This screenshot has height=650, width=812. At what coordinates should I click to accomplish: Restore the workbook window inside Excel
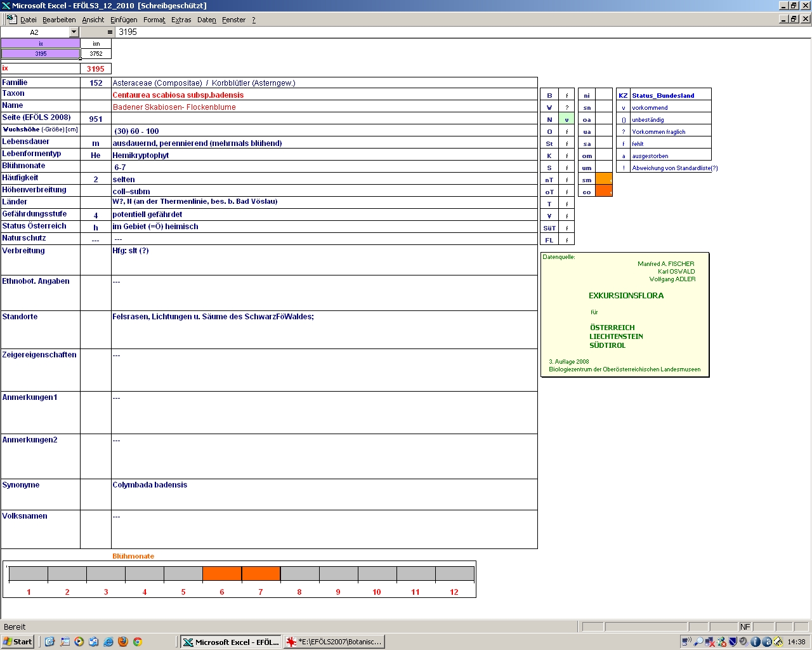[x=794, y=19]
